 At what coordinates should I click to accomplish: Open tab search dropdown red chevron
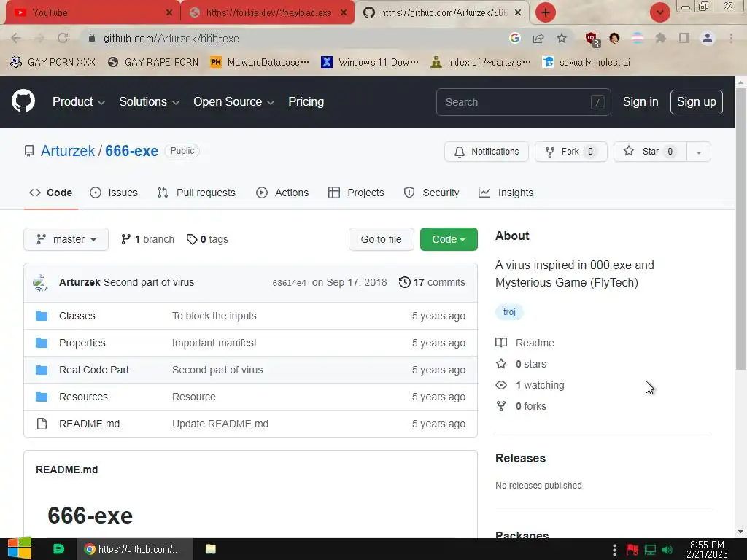coord(659,12)
